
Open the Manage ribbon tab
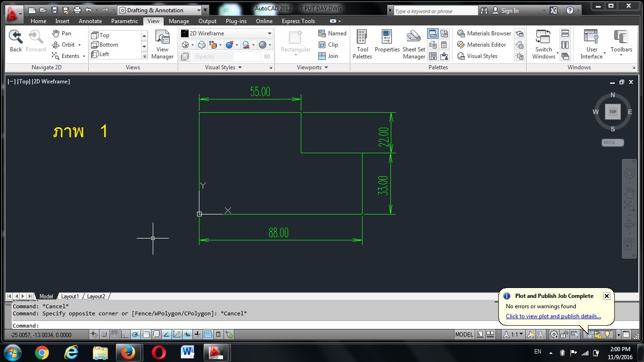179,21
